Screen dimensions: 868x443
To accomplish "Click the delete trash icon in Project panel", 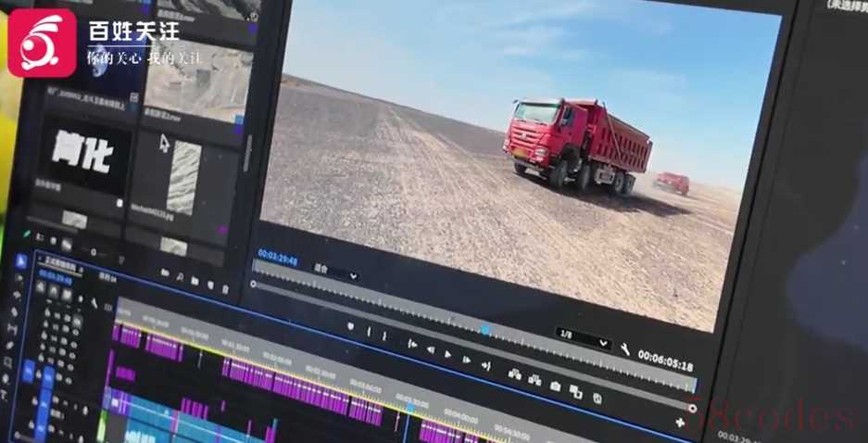I will coord(225,289).
